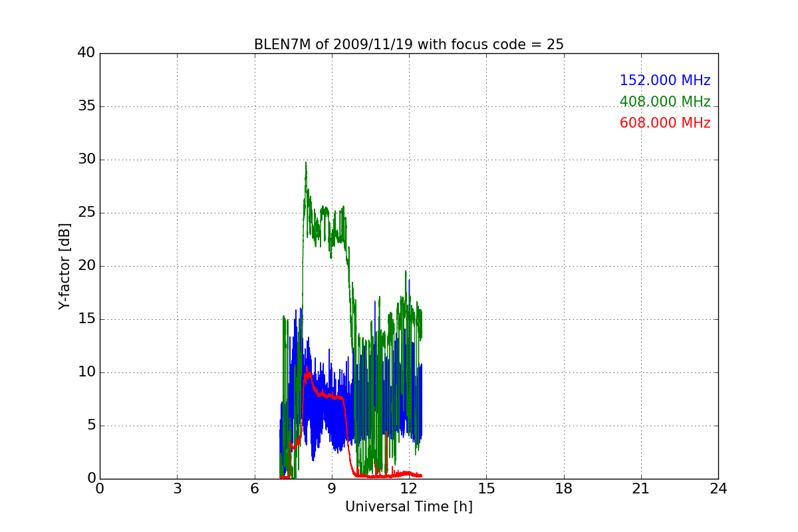
Task: Click the x-axis tick label 12
Action: click(409, 489)
